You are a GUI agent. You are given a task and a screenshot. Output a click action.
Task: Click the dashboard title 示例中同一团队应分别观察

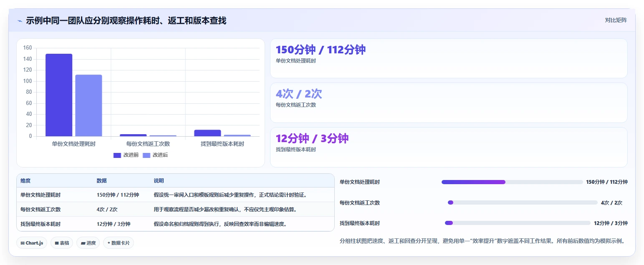[126, 20]
